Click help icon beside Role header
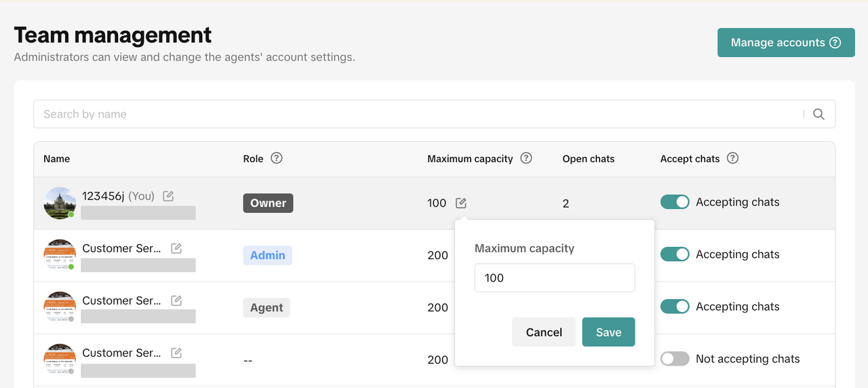Screen dimensions: 868x388 (x=276, y=158)
